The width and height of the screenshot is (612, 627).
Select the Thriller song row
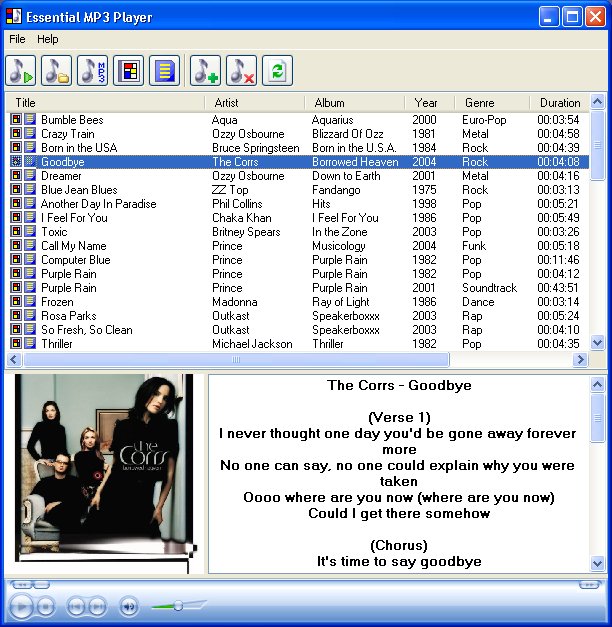click(x=298, y=343)
